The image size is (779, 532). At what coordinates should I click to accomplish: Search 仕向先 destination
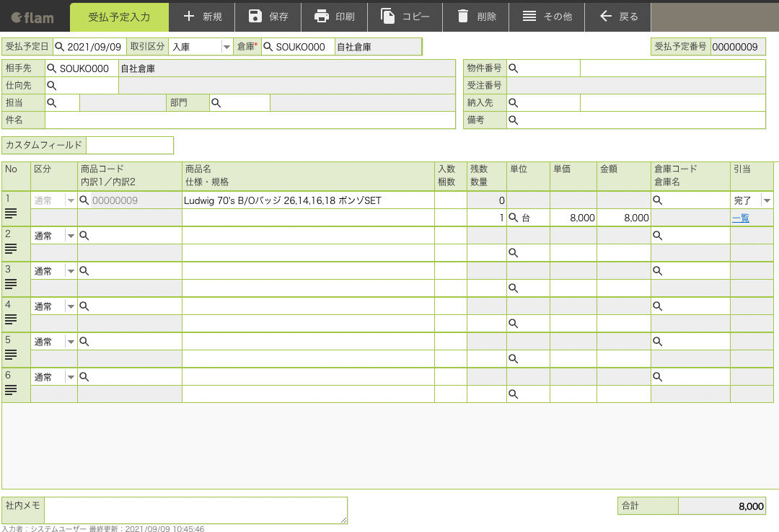tap(51, 86)
